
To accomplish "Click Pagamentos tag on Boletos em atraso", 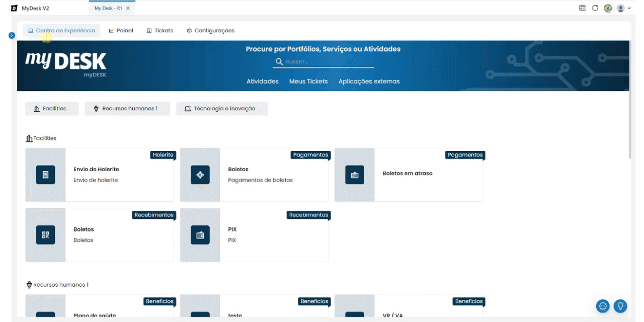I will coord(465,155).
